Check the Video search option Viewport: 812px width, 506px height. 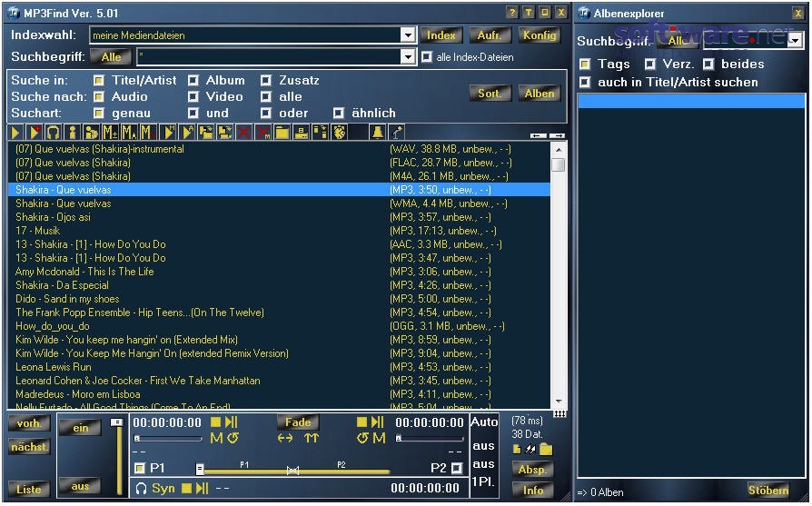193,97
